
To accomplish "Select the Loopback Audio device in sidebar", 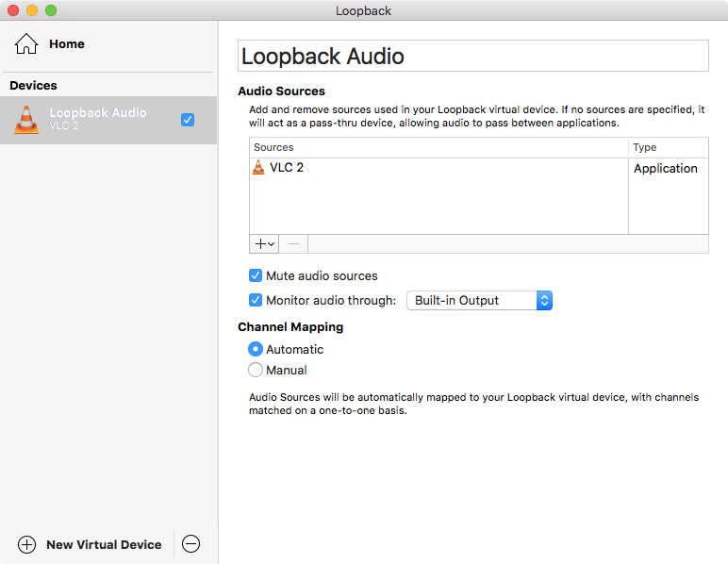I will coord(108,120).
